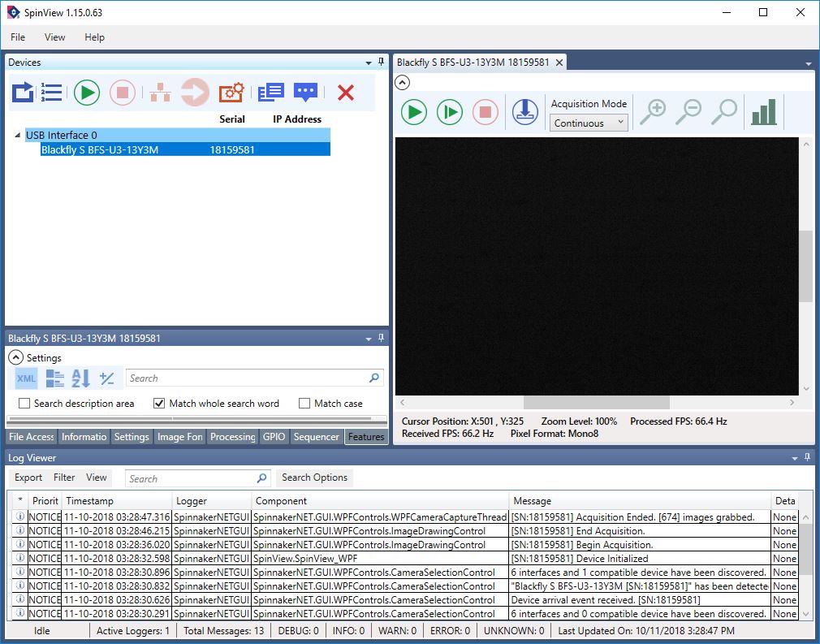Image resolution: width=820 pixels, height=644 pixels.
Task: Open the Acquisition Mode Continuous dropdown
Action: click(589, 123)
